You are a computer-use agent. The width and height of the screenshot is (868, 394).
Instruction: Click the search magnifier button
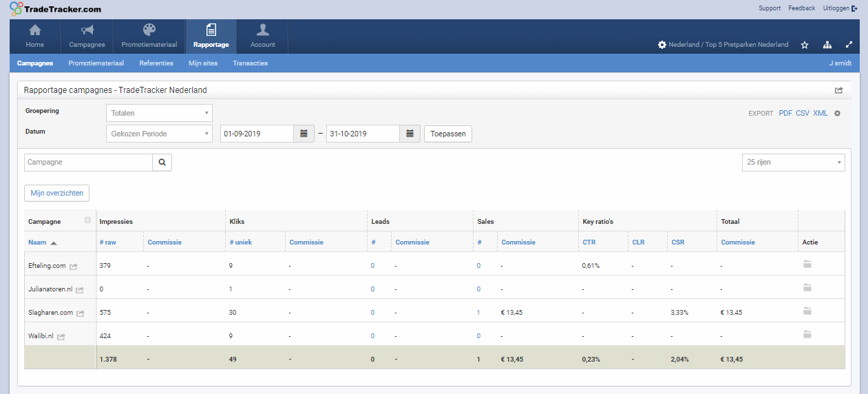[162, 163]
